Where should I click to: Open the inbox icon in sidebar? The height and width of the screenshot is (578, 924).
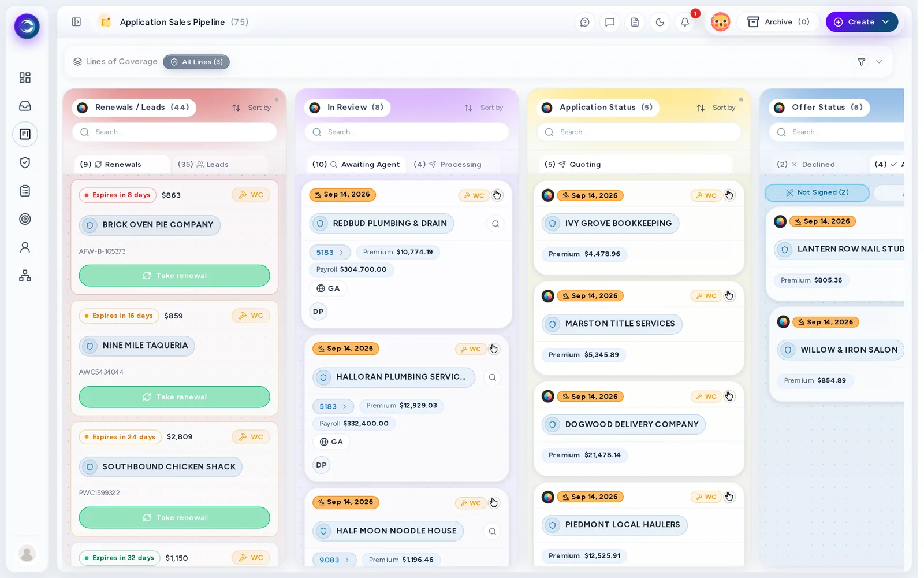(x=25, y=106)
